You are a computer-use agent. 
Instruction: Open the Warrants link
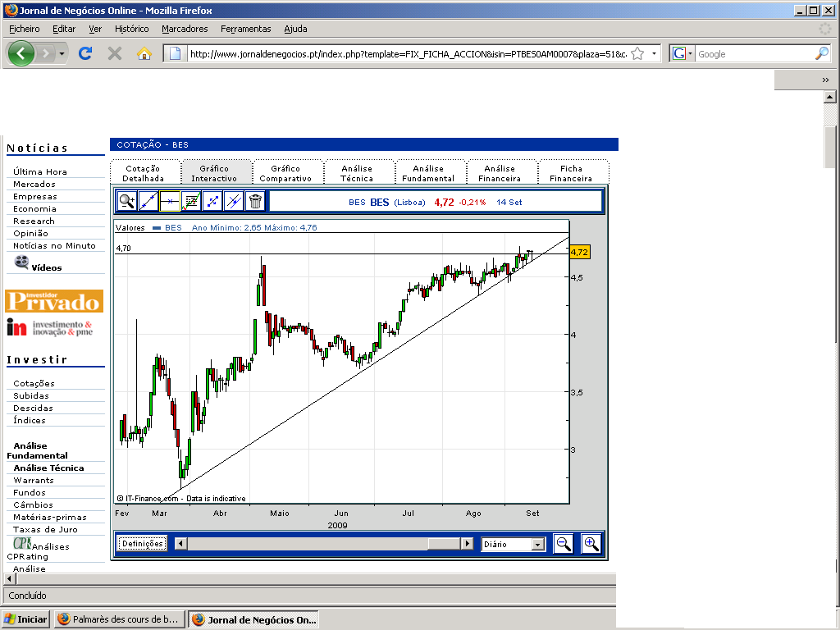33,481
